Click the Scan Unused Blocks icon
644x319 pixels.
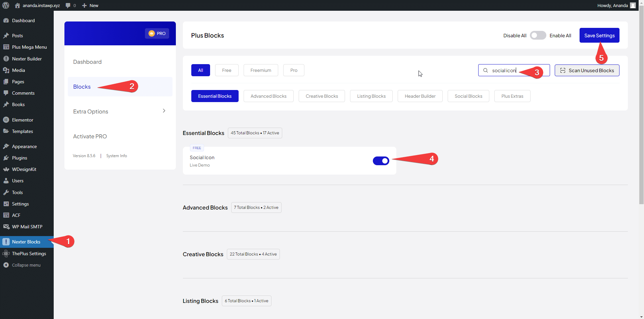[x=563, y=70]
